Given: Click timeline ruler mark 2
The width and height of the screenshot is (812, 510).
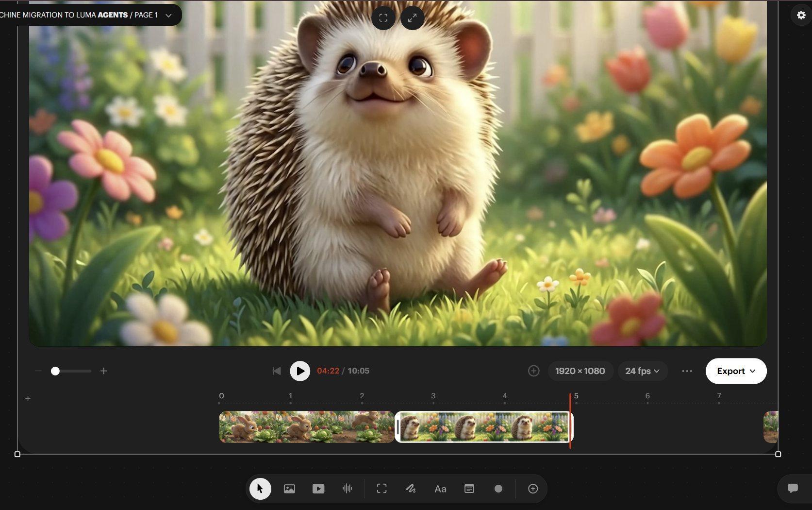Looking at the screenshot, I should pyautogui.click(x=362, y=396).
